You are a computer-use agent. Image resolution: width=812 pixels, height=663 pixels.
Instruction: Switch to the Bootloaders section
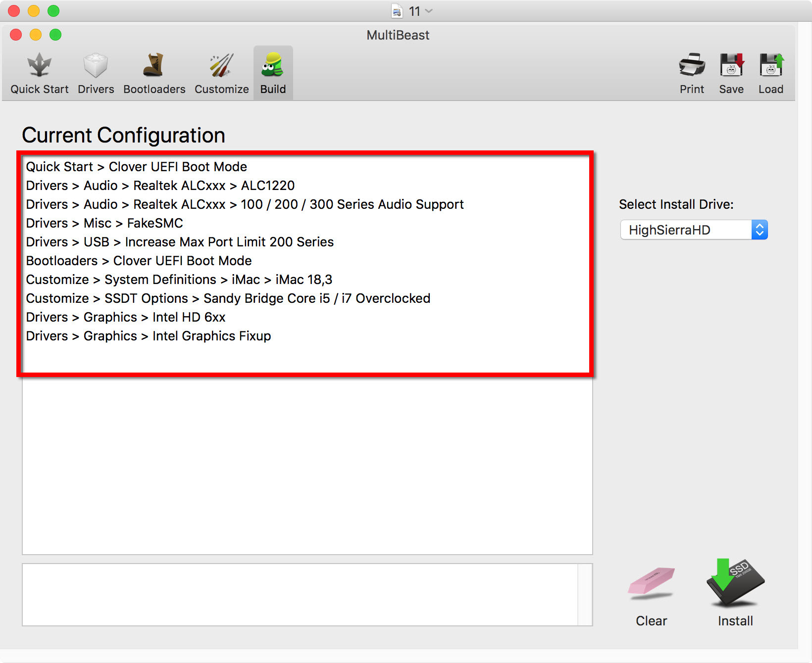(154, 73)
